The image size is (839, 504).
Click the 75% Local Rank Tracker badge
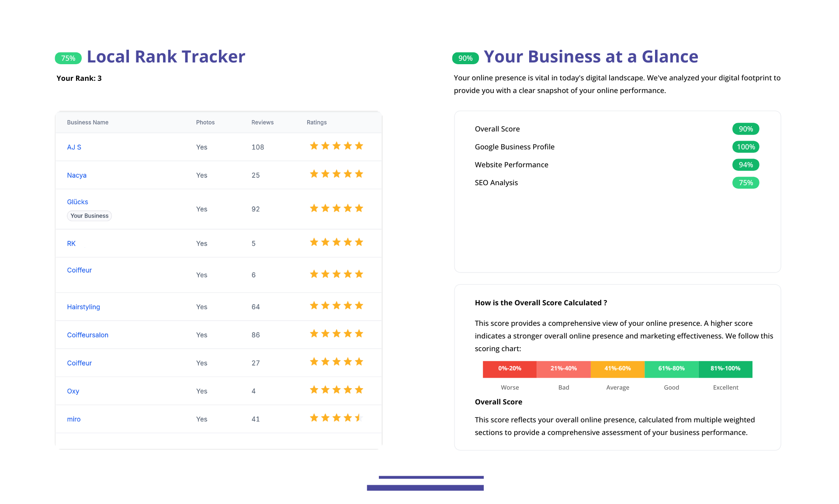click(68, 58)
